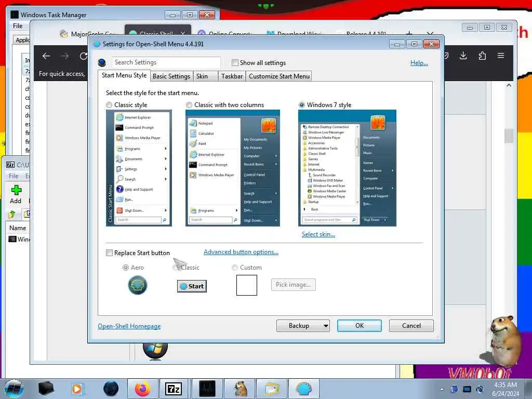Switch to Firefox in the taskbar
This screenshot has height=399, width=532.
(142, 389)
